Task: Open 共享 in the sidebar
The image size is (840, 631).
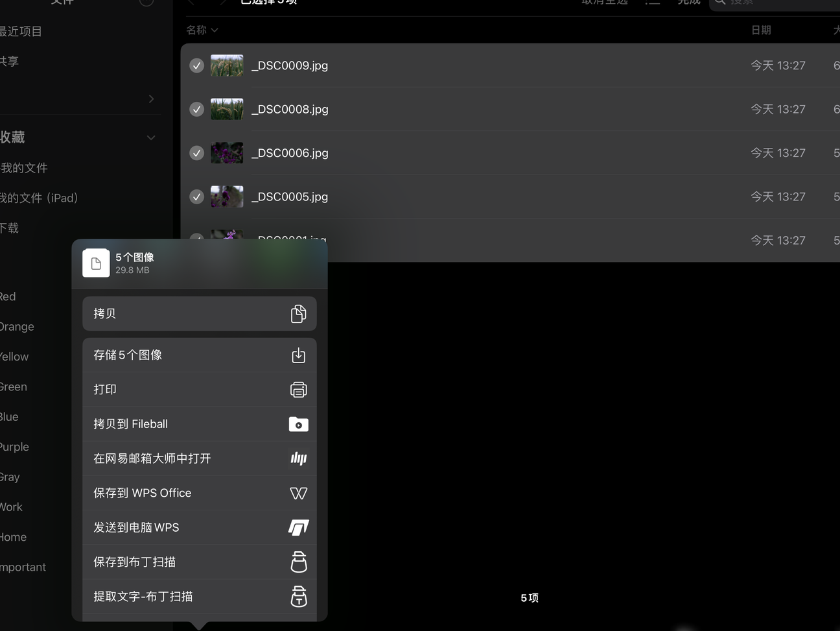Action: pos(9,61)
